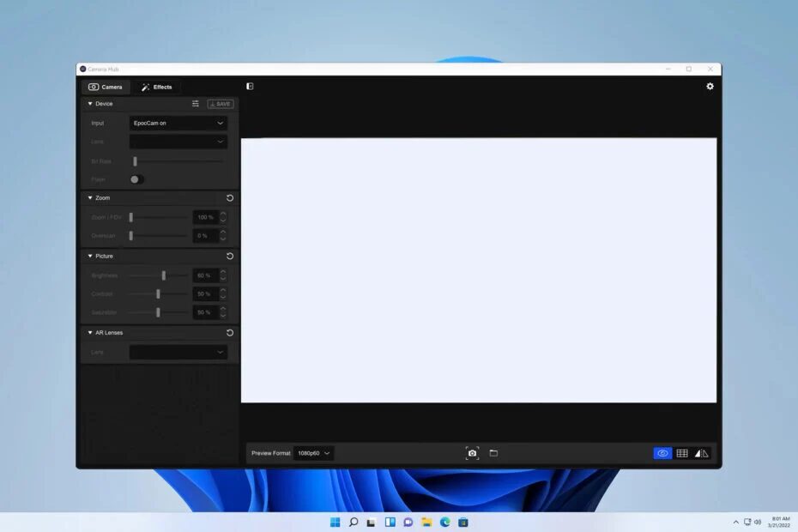Toggle mirror flip preview

click(x=702, y=453)
